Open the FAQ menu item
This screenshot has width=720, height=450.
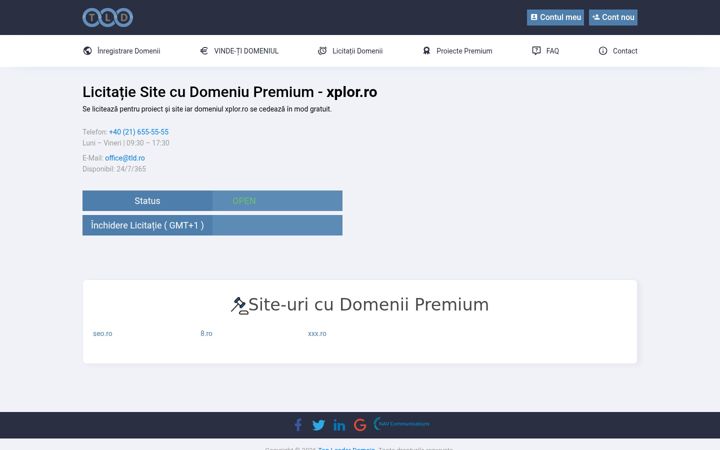click(x=552, y=51)
